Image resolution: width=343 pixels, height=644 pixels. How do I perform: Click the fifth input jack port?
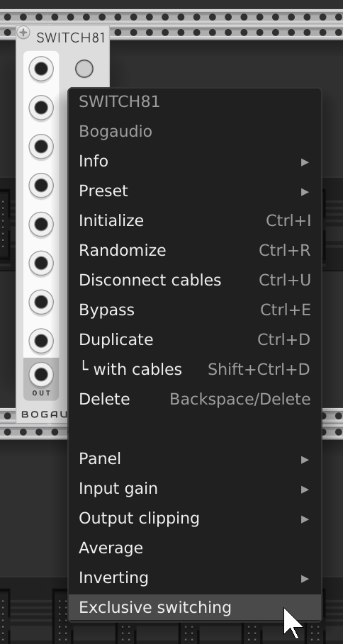41,225
